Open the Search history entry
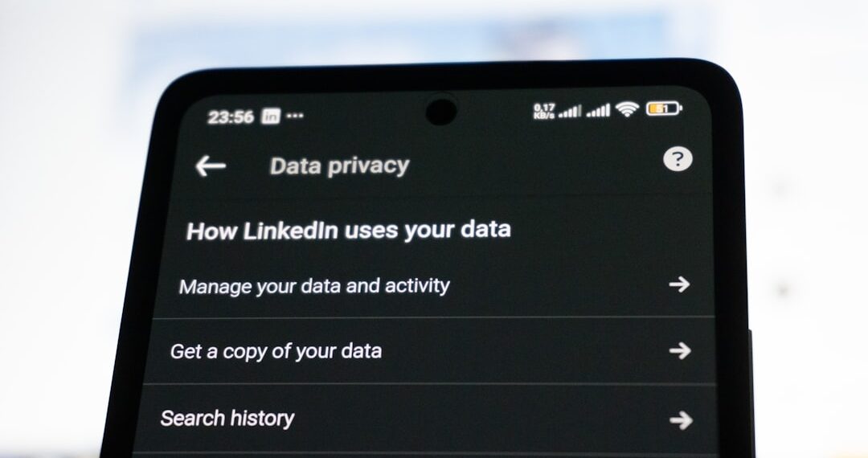This screenshot has width=868, height=458. coord(426,419)
